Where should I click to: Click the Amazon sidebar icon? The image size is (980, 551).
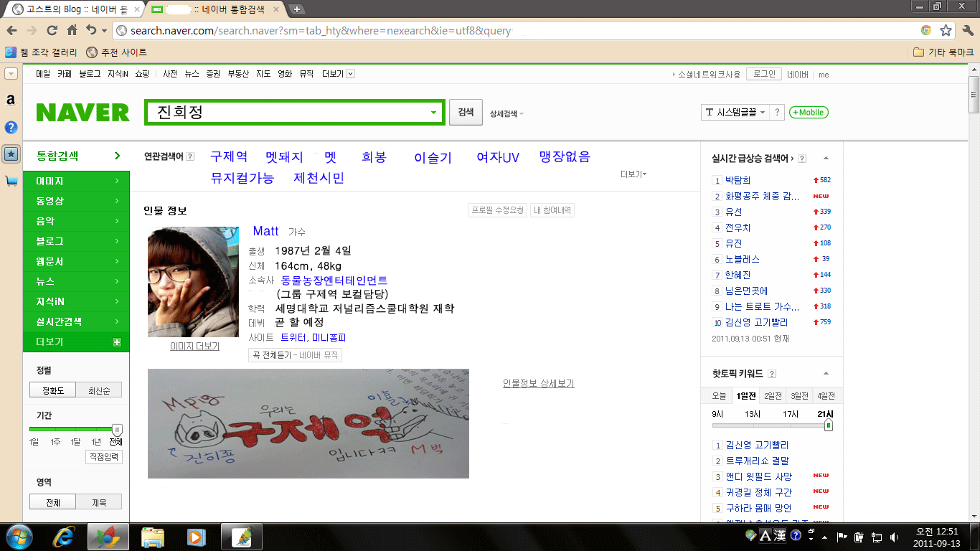11,100
